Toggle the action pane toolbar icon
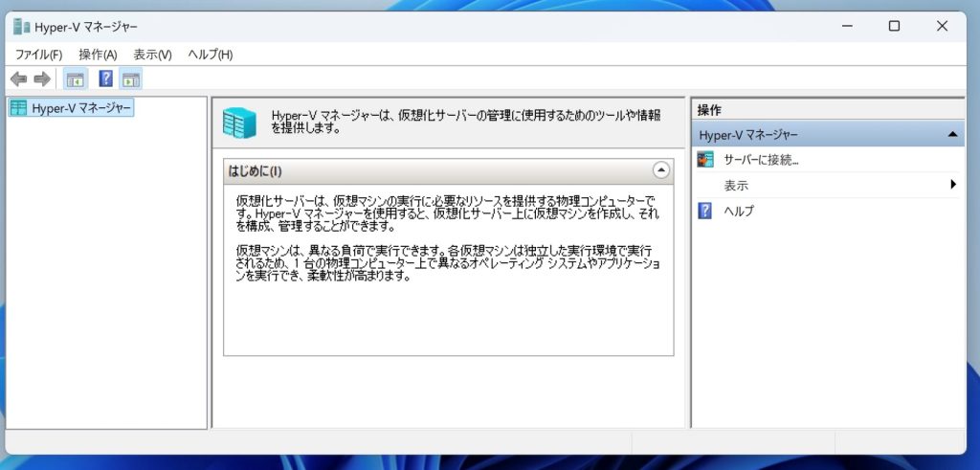 coord(130,79)
